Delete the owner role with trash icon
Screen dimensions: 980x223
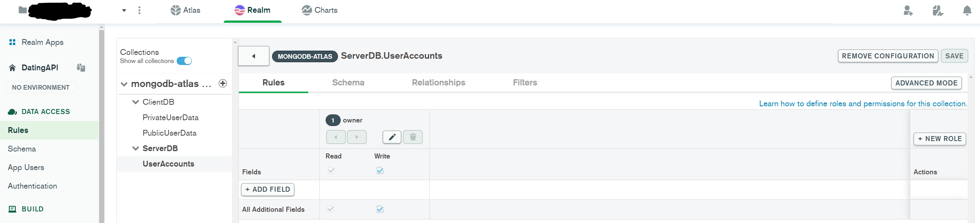pyautogui.click(x=412, y=137)
